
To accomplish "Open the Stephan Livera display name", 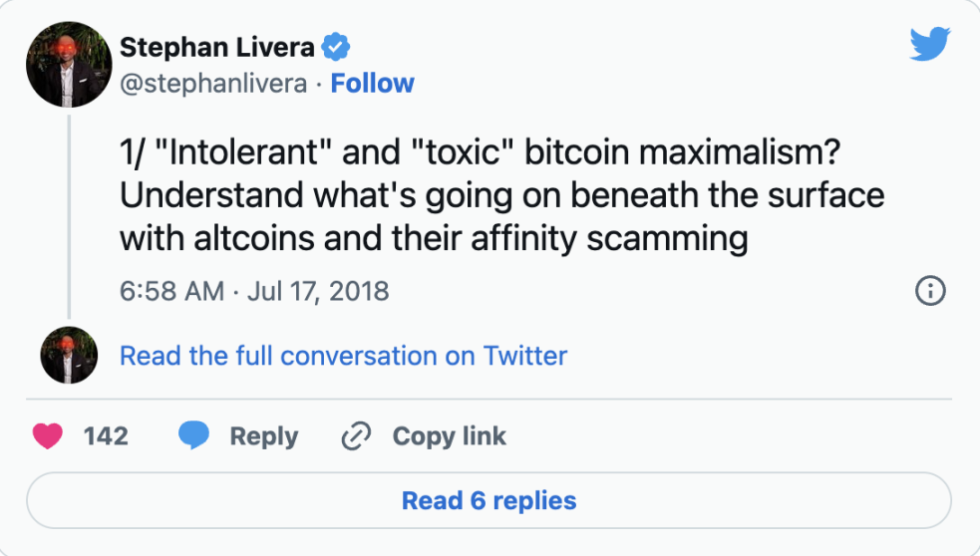I will coord(216,47).
